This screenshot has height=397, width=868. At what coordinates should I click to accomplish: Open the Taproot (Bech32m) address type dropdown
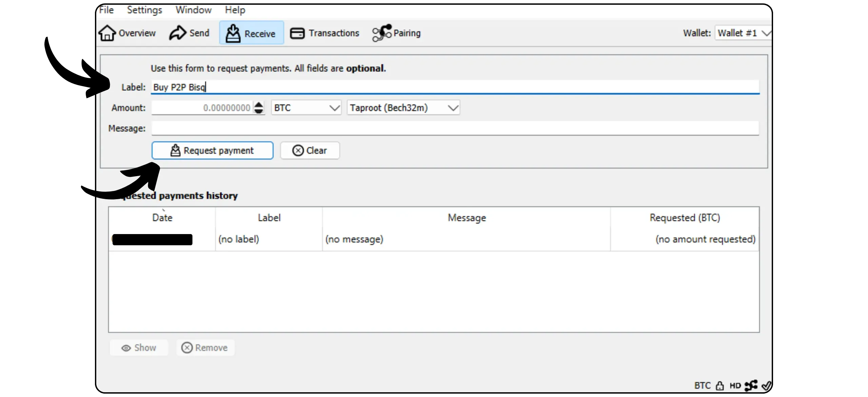pos(403,108)
